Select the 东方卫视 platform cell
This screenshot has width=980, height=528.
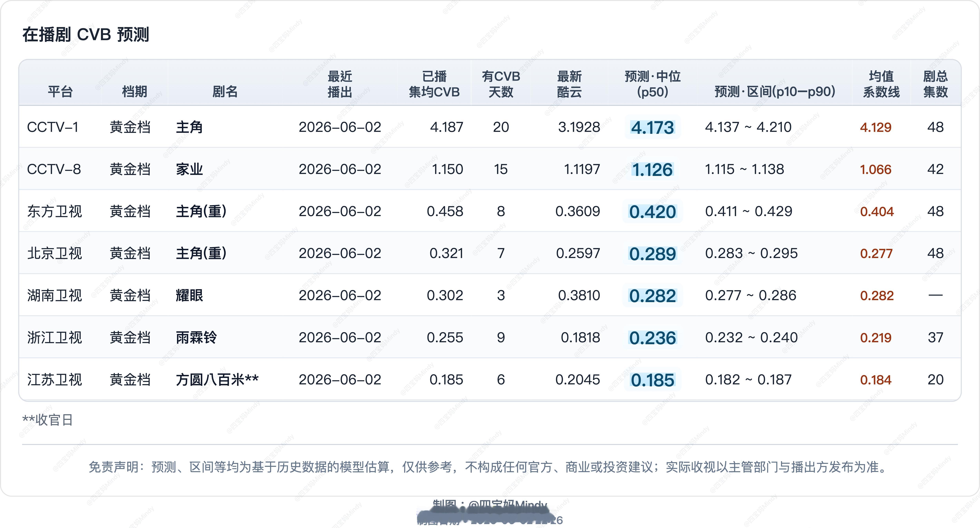pyautogui.click(x=54, y=212)
